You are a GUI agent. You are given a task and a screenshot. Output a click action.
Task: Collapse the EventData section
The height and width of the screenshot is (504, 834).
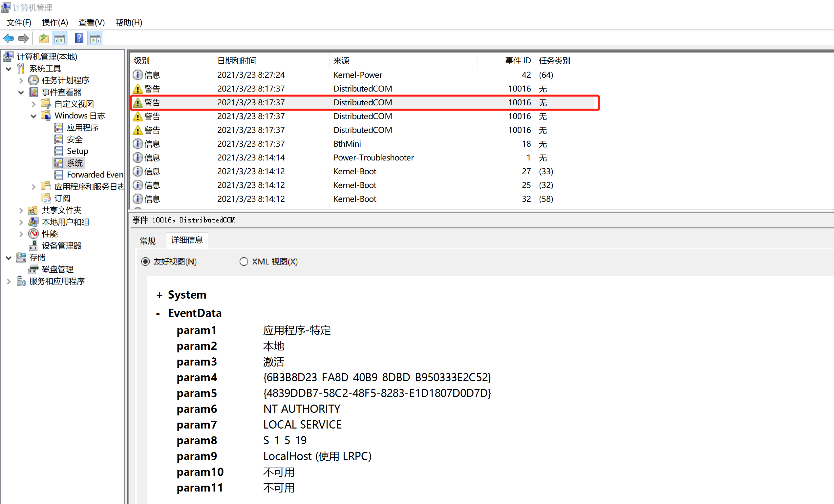pos(158,314)
